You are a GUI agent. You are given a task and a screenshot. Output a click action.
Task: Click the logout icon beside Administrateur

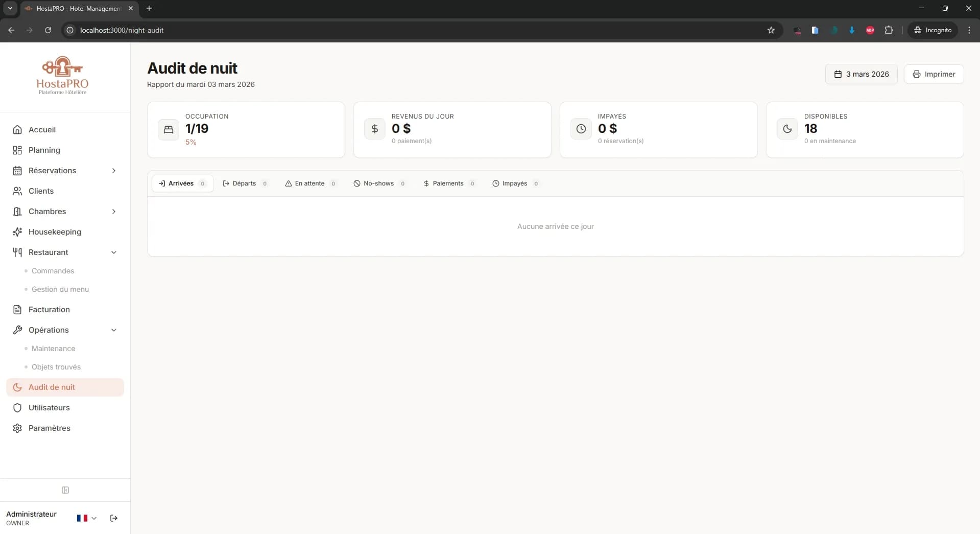tap(114, 518)
